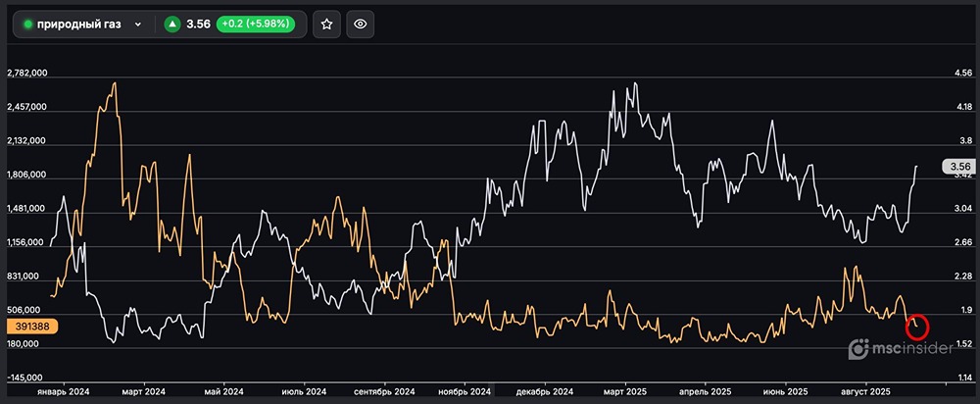Click the -145,000 left axis label
Viewport: 980px width, 404px height.
pos(27,378)
